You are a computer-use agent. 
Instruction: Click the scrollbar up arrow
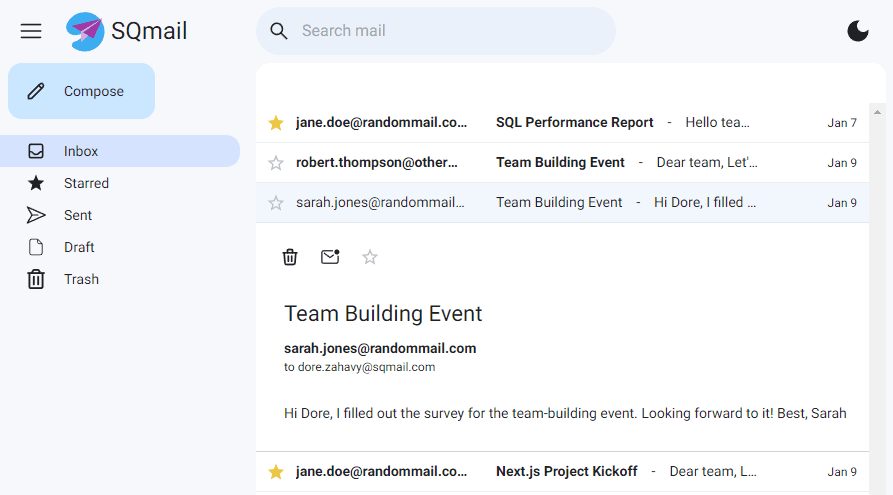878,112
